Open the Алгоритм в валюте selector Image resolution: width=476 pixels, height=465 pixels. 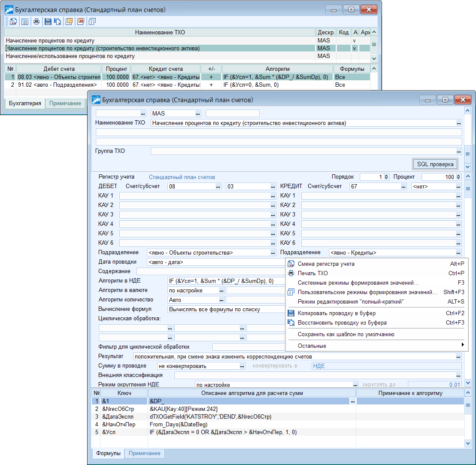point(221,291)
